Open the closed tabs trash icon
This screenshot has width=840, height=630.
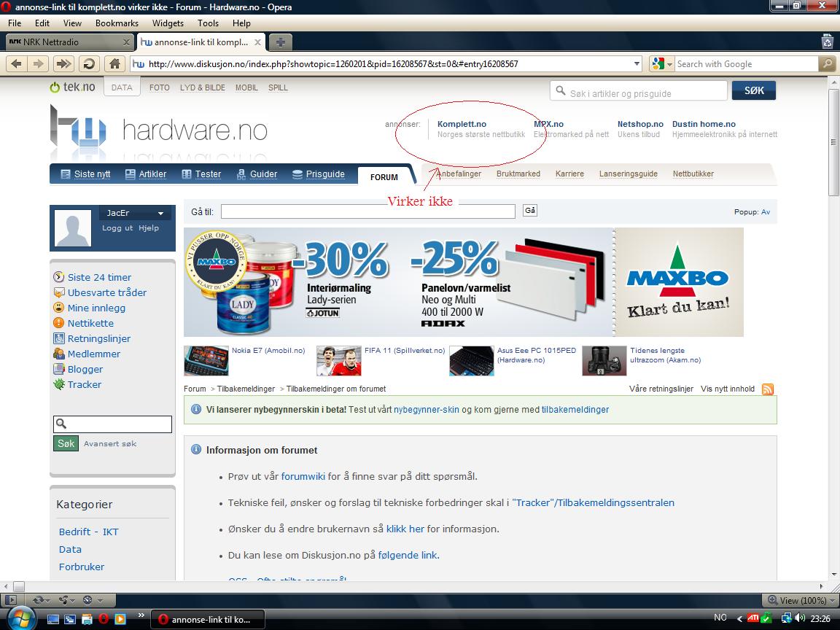click(x=828, y=42)
